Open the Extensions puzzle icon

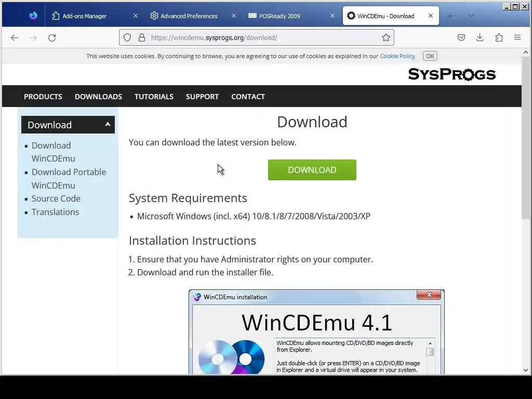[x=499, y=37]
